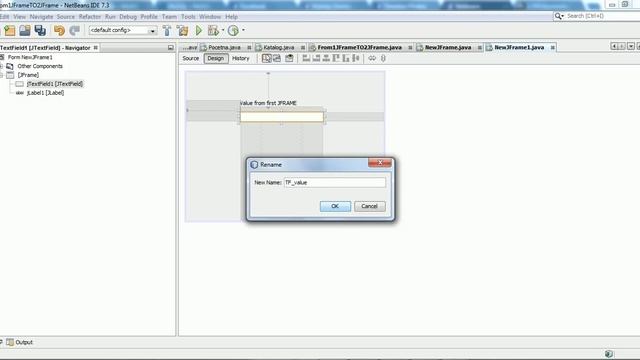
Task: Click the Profile Project icon
Action: [233, 31]
